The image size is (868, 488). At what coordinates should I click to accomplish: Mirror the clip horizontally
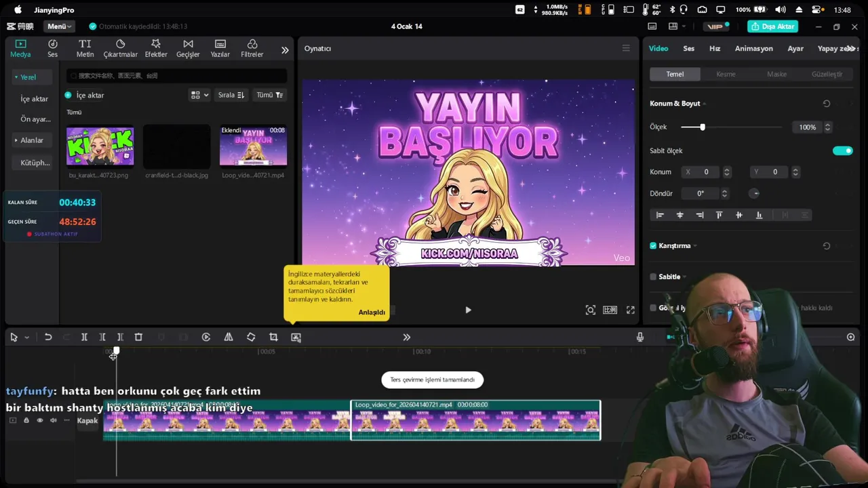point(229,337)
